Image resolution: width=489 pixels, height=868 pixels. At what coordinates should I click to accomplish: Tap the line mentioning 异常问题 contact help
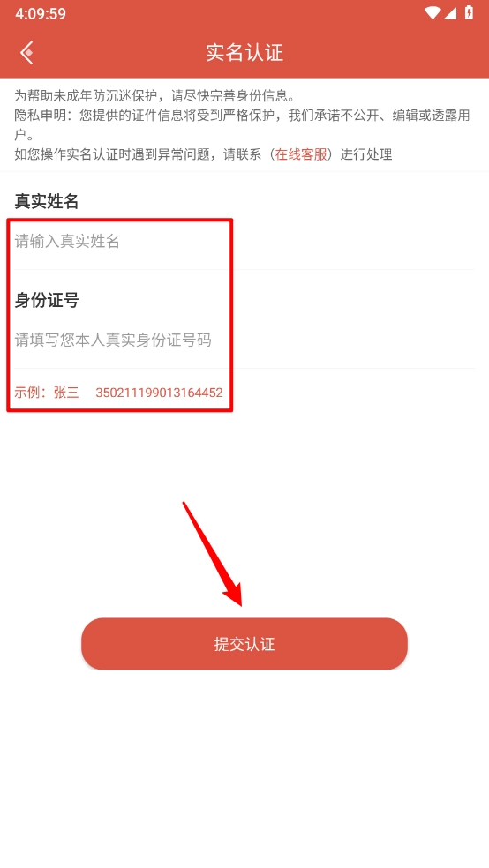(203, 154)
